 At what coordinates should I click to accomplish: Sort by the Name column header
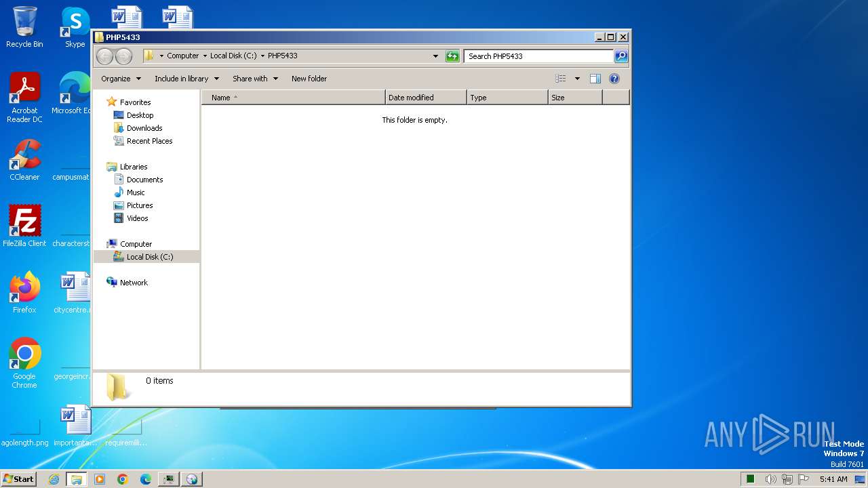294,98
